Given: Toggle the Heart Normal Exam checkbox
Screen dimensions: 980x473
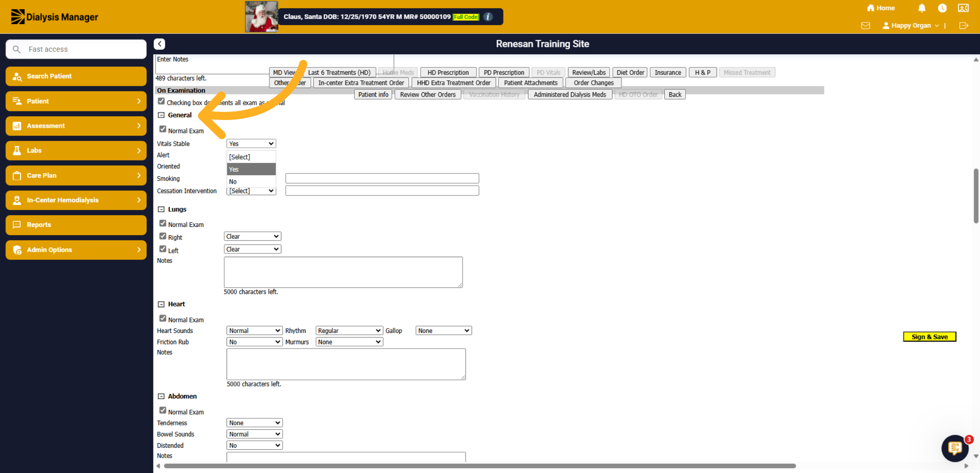Looking at the screenshot, I should click(x=163, y=318).
